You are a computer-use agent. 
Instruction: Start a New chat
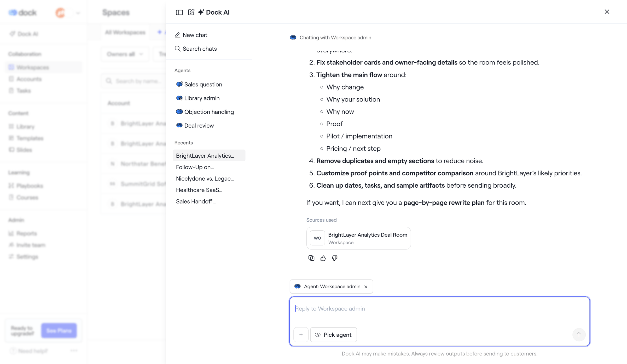coord(191,35)
